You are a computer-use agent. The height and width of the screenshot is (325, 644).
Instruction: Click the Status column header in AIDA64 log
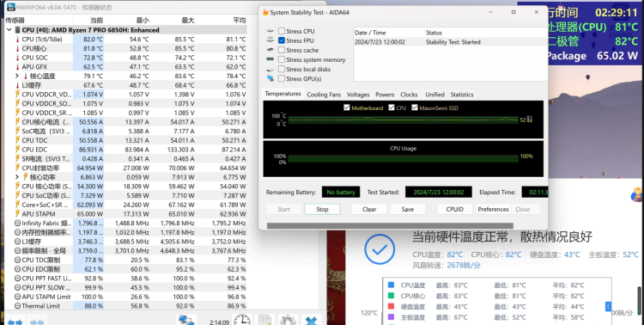coord(434,33)
